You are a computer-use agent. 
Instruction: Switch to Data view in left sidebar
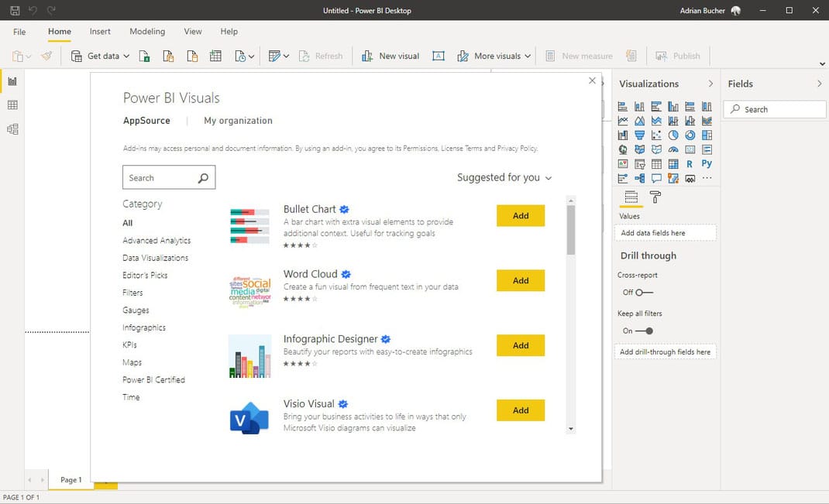(x=12, y=105)
